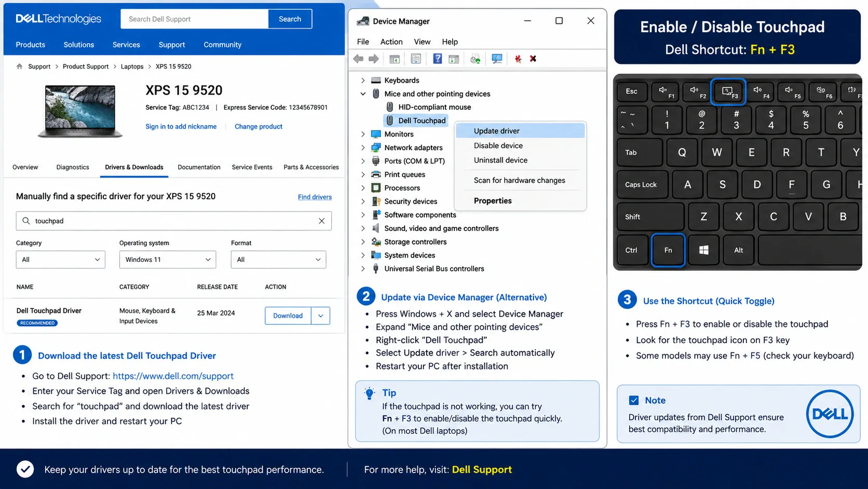Click the Keyboards category icon

point(376,80)
